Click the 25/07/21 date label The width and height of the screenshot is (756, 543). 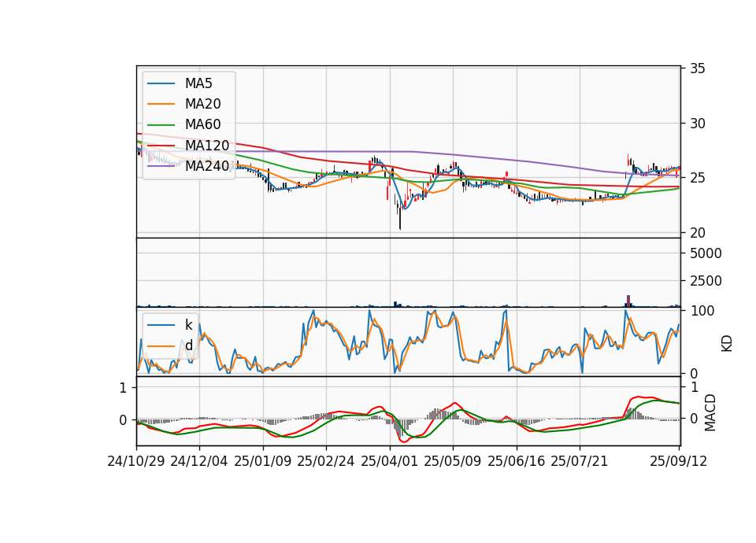580,461
